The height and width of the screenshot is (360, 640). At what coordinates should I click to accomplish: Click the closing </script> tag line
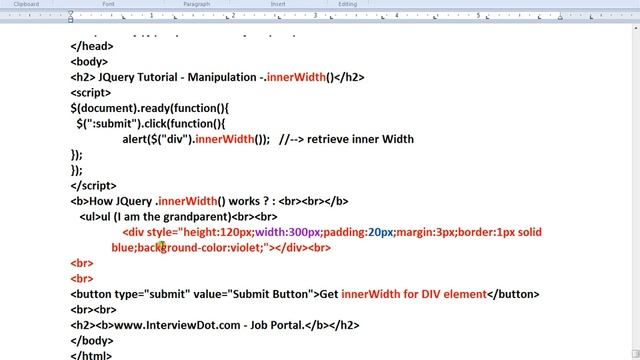click(x=93, y=186)
